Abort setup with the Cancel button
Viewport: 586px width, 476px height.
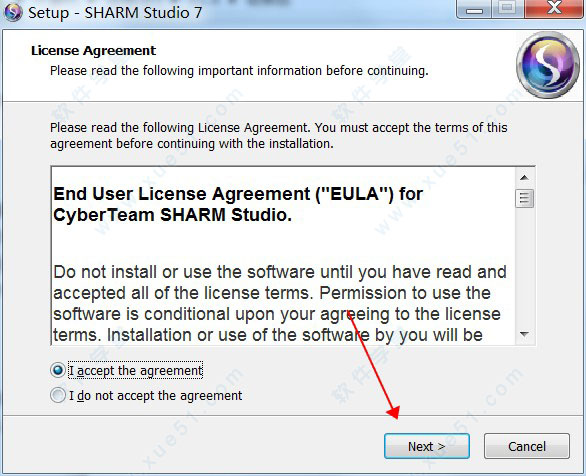pyautogui.click(x=527, y=446)
